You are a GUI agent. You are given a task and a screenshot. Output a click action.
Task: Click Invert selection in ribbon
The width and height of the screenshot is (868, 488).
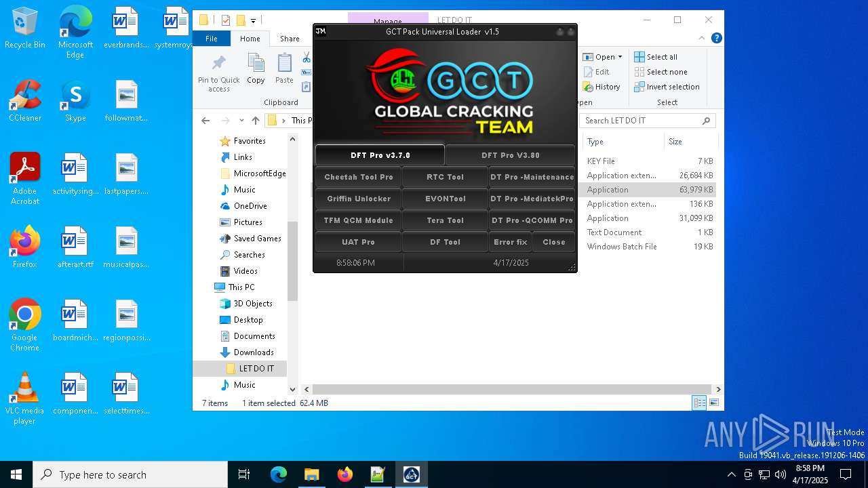point(667,87)
